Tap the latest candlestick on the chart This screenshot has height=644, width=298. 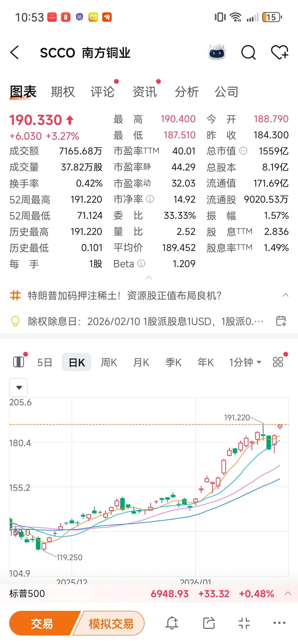(x=280, y=426)
